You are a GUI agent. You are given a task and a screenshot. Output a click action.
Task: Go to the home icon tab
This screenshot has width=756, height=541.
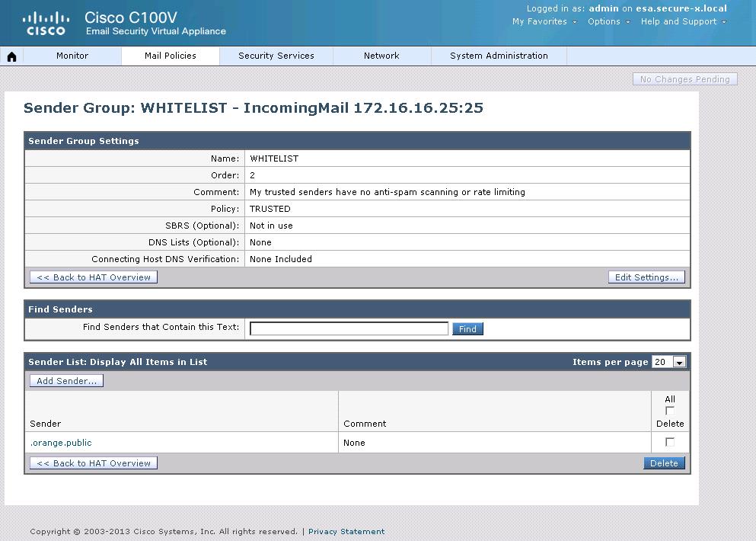(11, 56)
